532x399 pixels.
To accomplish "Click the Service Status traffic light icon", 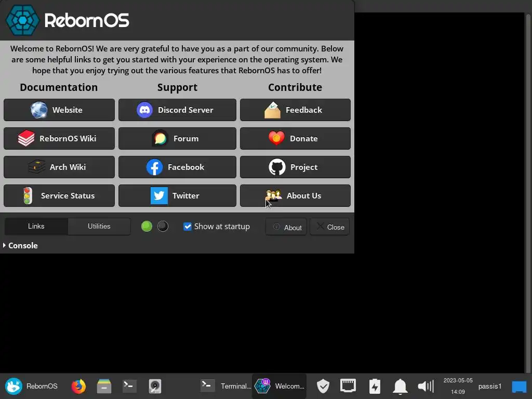I will (28, 195).
